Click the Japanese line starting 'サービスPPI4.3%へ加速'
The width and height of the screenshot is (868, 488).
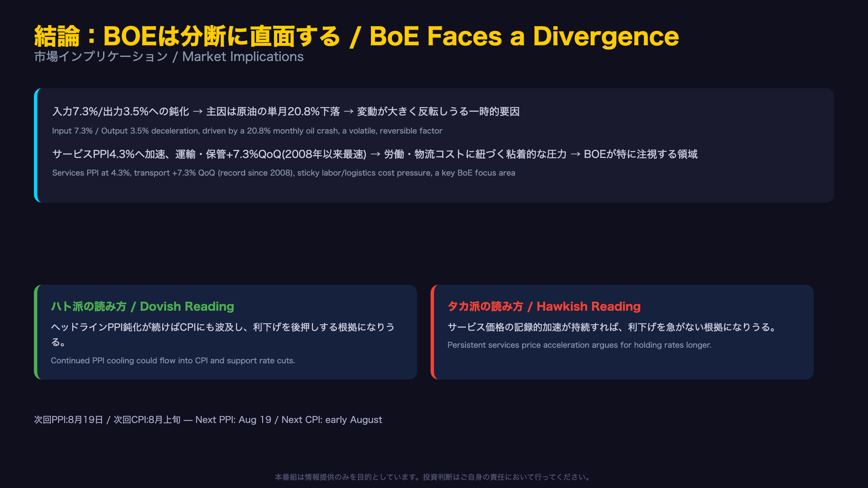click(x=375, y=154)
